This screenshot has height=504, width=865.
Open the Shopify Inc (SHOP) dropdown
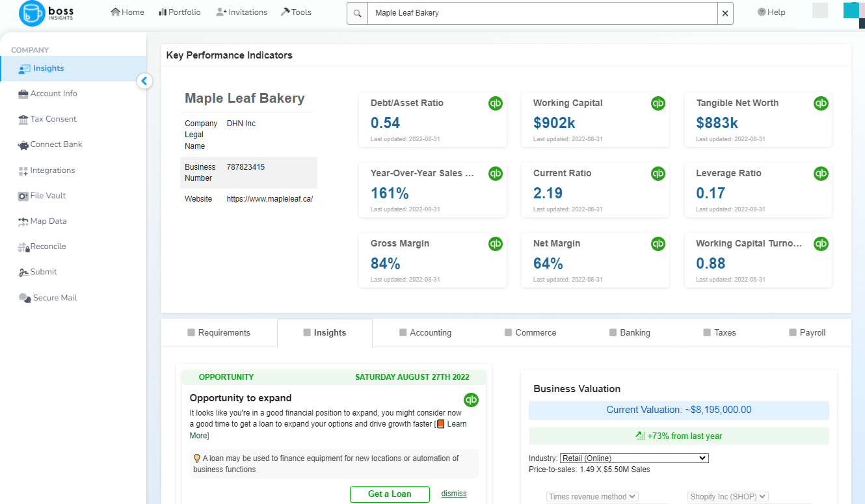coord(728,496)
